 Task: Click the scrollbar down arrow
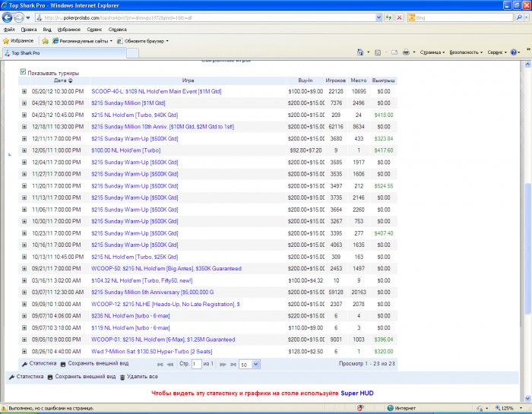[x=527, y=398]
